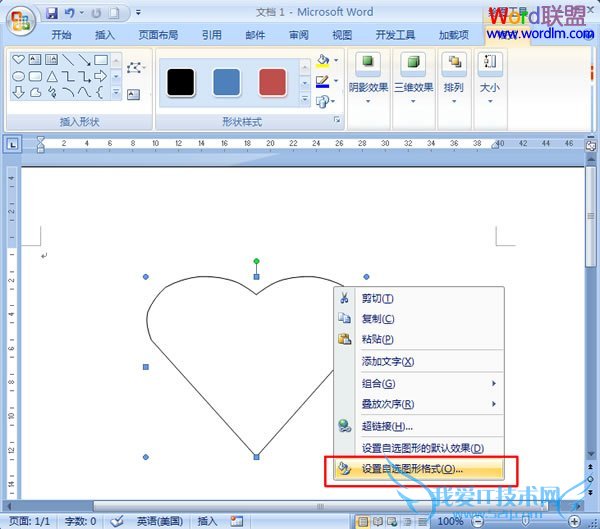Click the proofing check icon in status bar
Viewport: 600px width, 529px height.
pos(116,521)
